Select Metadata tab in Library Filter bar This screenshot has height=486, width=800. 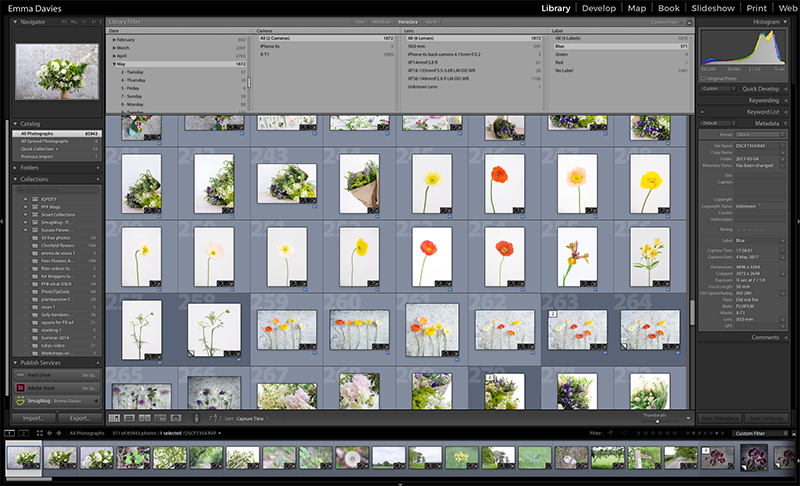coord(408,22)
